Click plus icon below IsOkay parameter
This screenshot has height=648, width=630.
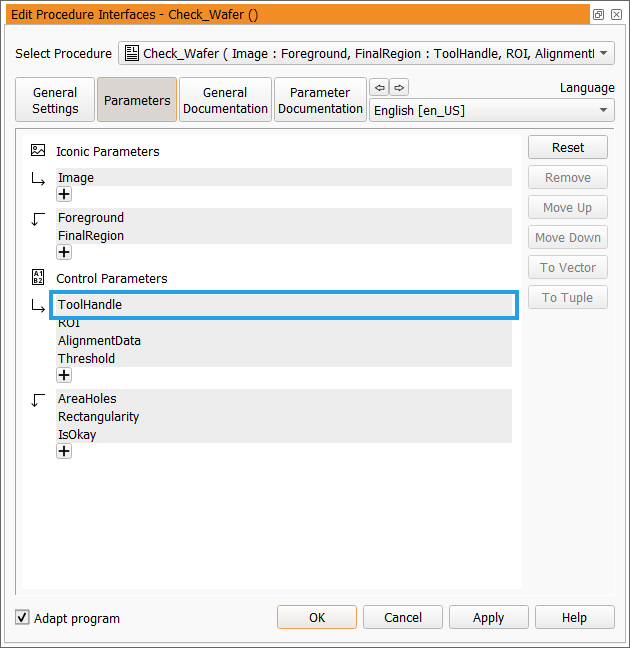click(x=64, y=451)
